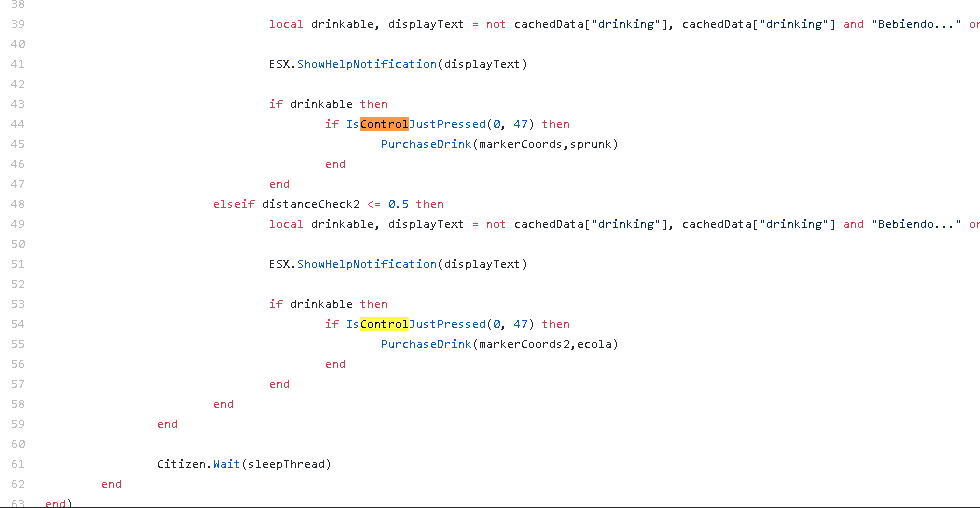
Task: Click the yellow-highlighted "Control" on line 54
Action: pos(384,324)
